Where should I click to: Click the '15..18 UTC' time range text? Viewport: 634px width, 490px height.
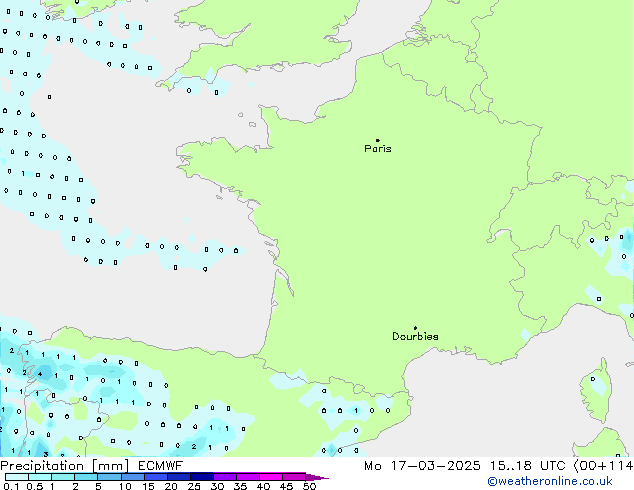pos(527,466)
